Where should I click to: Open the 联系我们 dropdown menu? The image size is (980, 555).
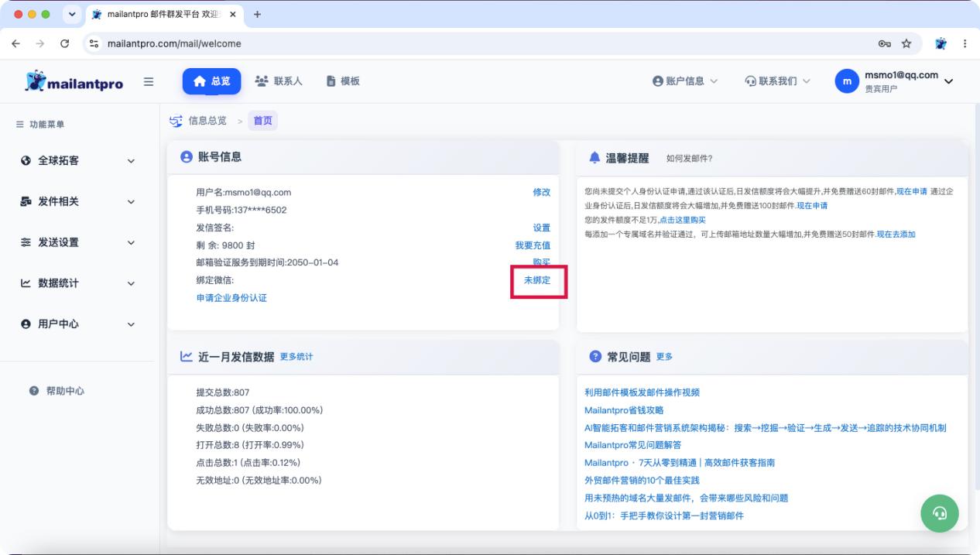[x=777, y=81]
